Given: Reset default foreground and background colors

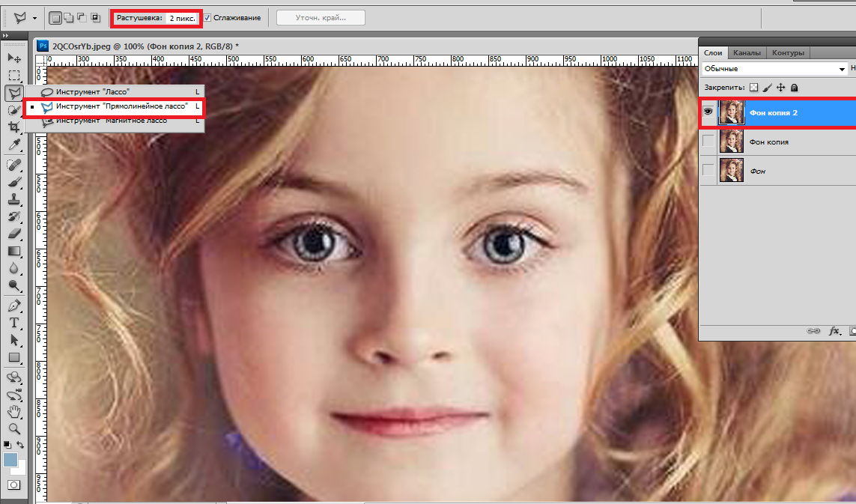Looking at the screenshot, I should [x=7, y=445].
